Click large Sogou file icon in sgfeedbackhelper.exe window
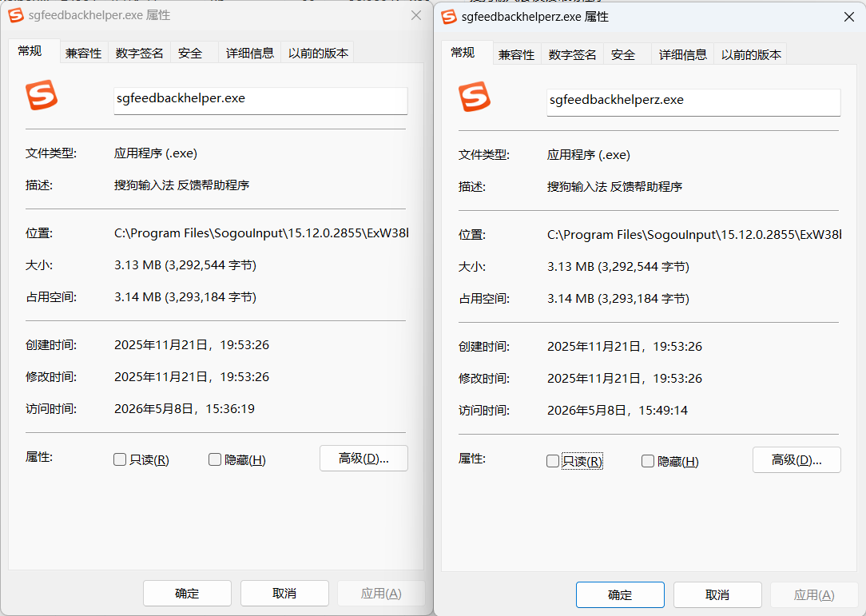The width and height of the screenshot is (866, 616). click(x=42, y=95)
